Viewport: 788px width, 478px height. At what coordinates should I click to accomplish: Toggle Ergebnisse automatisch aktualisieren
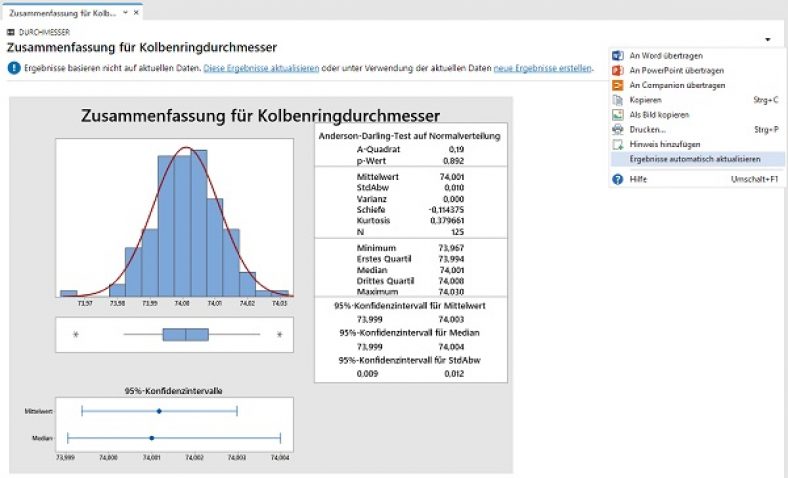698,159
